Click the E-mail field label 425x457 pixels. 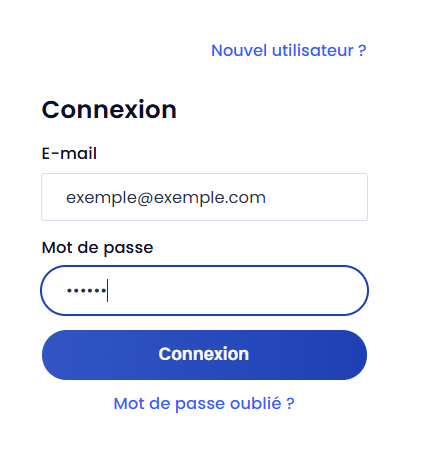[x=69, y=154]
